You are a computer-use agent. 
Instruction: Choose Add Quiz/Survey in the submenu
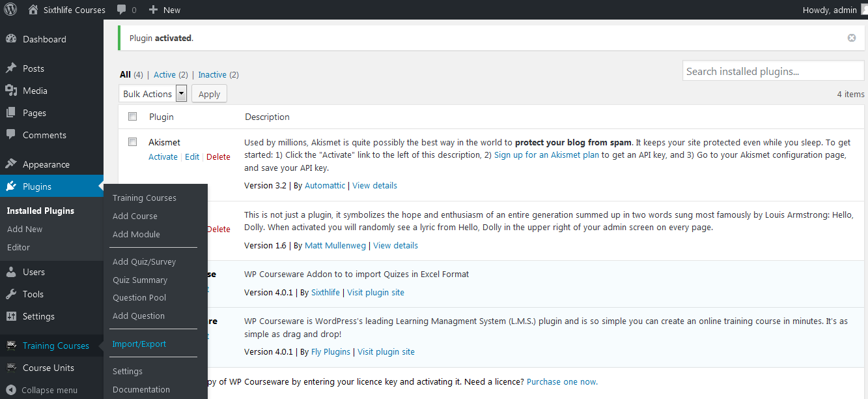144,261
